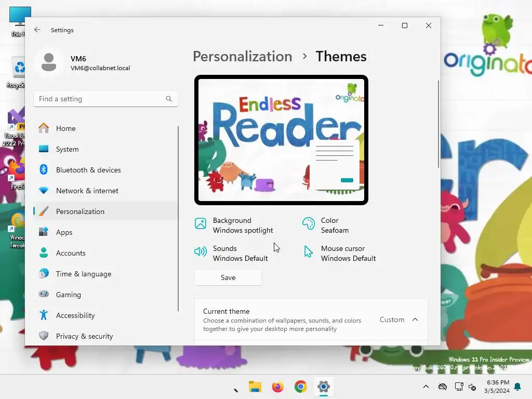Open Accounts settings page
Viewport: 532px width, 399px height.
tap(105, 253)
